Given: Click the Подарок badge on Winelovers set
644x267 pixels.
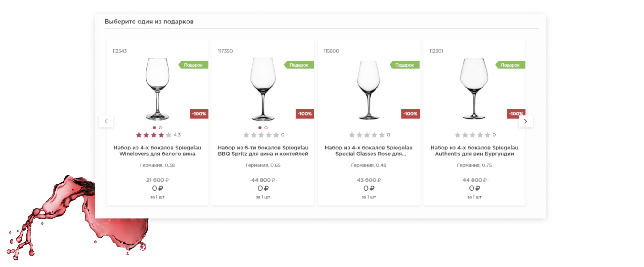Looking at the screenshot, I should 193,65.
